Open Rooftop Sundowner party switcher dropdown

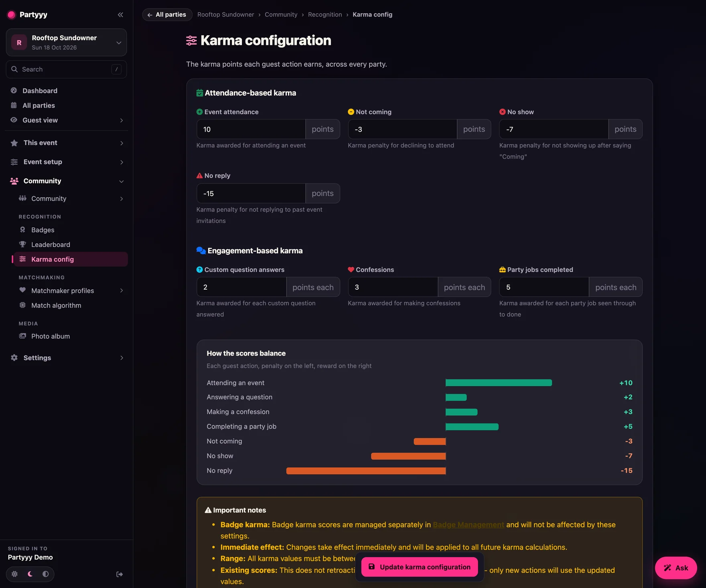(67, 42)
